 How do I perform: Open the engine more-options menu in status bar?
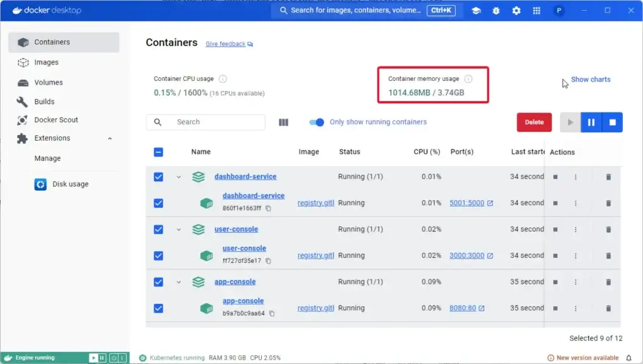[122, 358]
